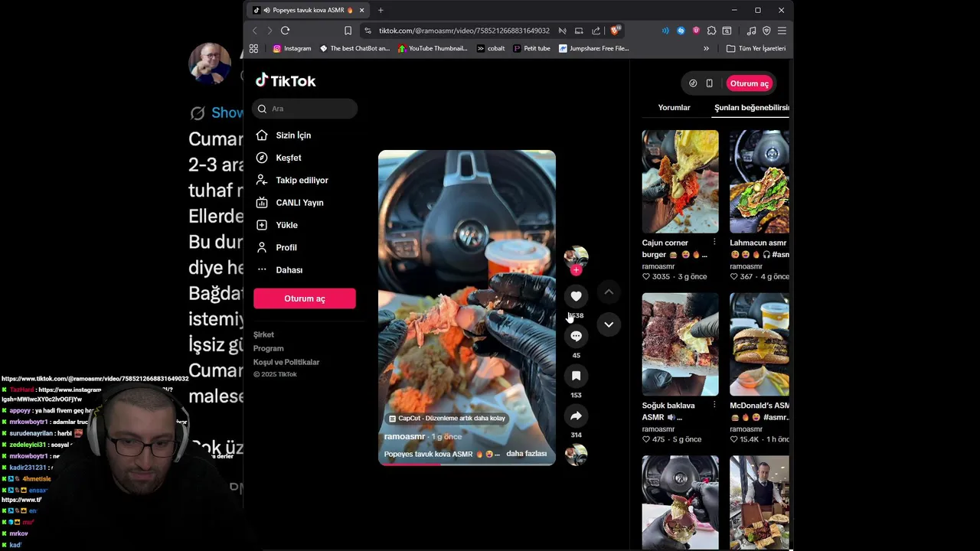Close the Popeyes tavuk kova ASMR tab
This screenshot has height=551, width=980.
pos(361,10)
